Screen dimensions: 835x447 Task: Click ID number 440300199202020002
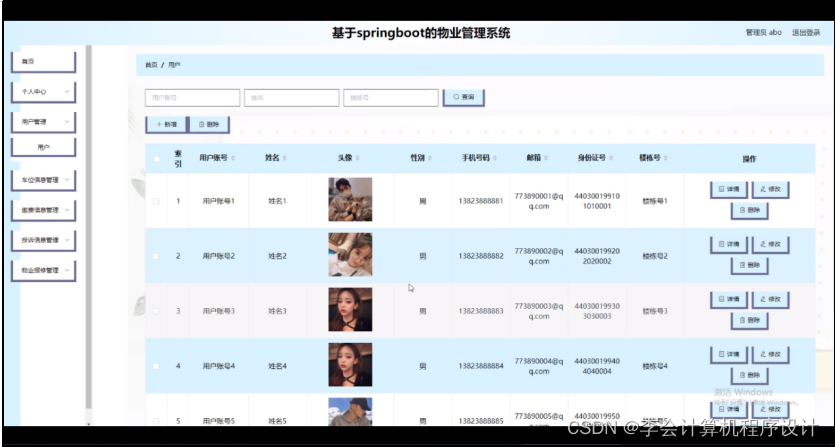coord(597,256)
